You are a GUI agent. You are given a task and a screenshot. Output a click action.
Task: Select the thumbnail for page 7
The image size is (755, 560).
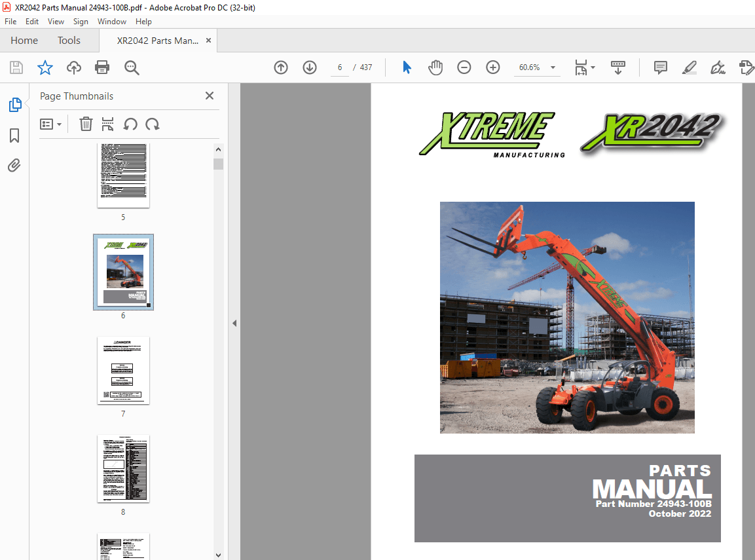point(123,370)
